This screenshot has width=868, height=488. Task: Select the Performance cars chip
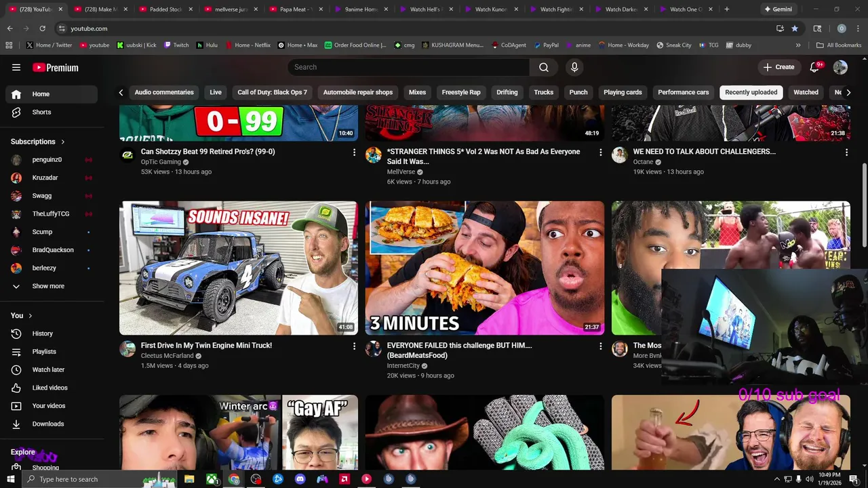coord(684,92)
